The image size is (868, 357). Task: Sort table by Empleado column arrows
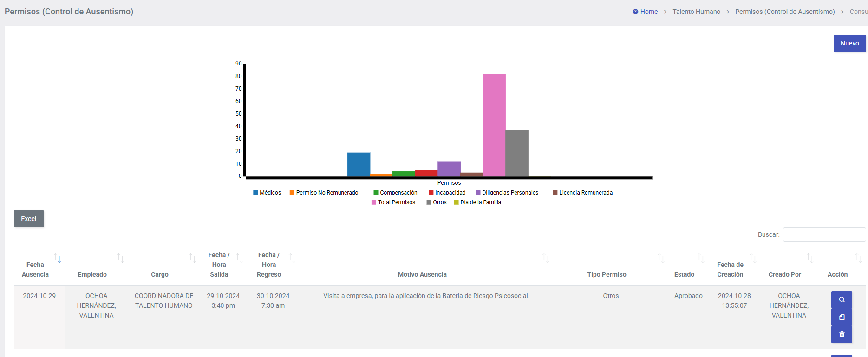click(120, 258)
